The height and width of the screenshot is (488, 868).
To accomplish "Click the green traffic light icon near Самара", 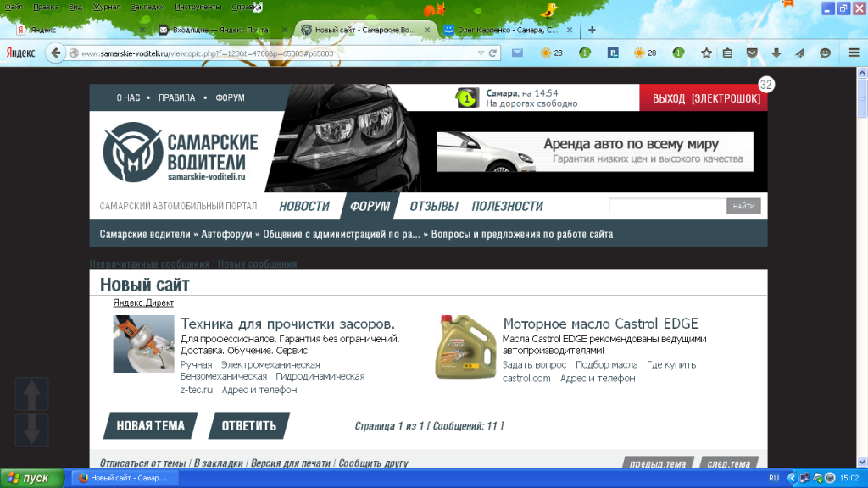I will click(467, 98).
